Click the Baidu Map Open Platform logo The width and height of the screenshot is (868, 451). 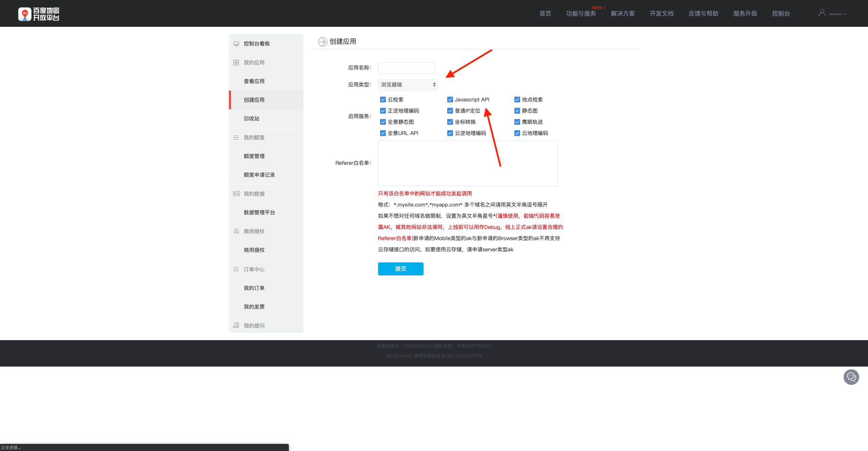39,14
